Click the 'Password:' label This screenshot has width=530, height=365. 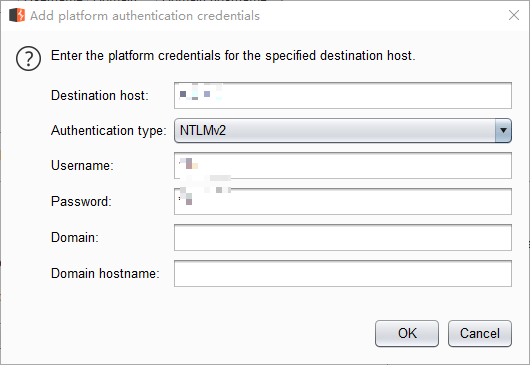click(x=81, y=201)
